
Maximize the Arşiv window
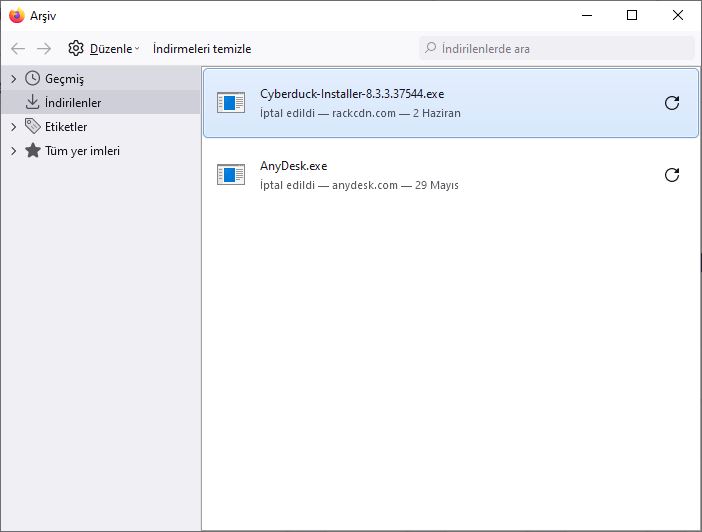(632, 15)
